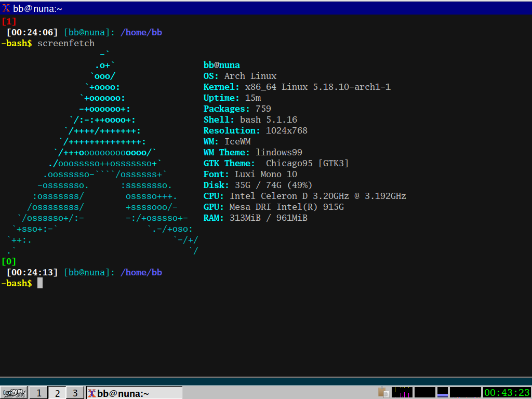
Task: Switch to workspace 1
Action: pos(38,393)
